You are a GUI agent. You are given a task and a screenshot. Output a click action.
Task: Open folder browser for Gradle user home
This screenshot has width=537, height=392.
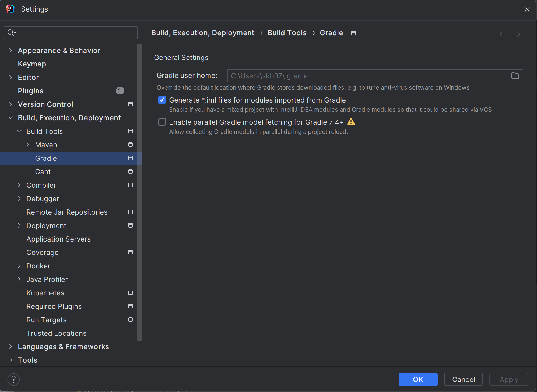point(515,76)
